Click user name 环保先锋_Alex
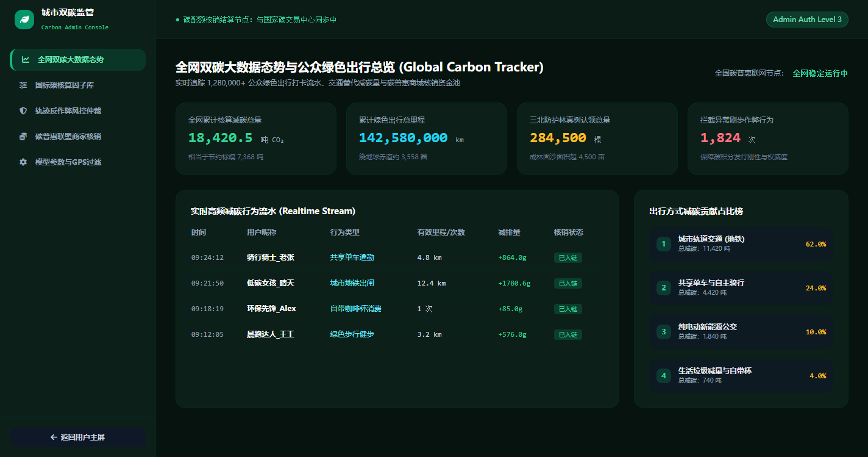Viewport: 868px width, 457px height. pos(271,309)
